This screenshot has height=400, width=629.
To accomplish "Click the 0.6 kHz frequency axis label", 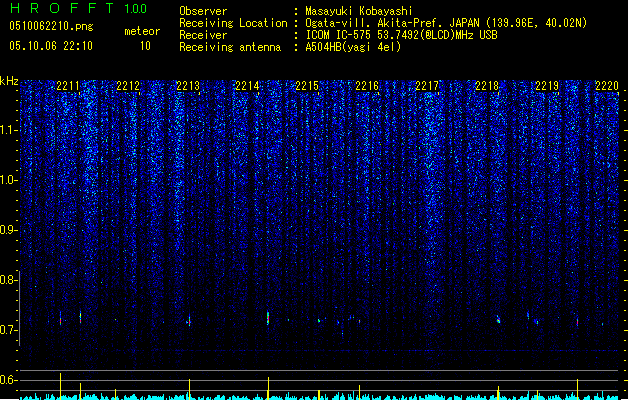I will click(9, 380).
